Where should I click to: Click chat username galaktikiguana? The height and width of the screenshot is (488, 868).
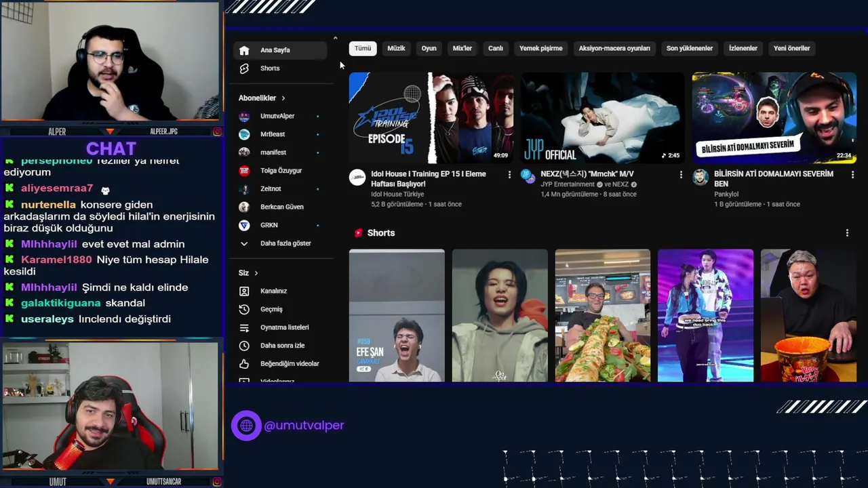pyautogui.click(x=61, y=303)
